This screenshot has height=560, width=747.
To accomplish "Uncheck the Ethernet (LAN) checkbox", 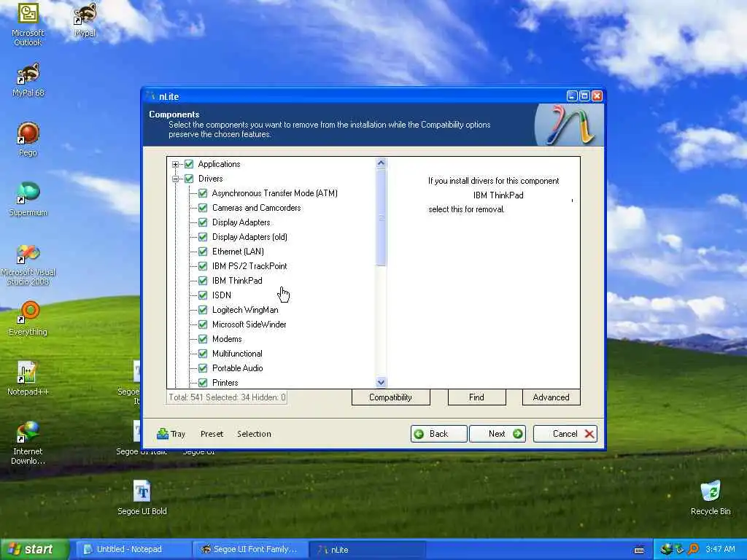I will click(203, 252).
